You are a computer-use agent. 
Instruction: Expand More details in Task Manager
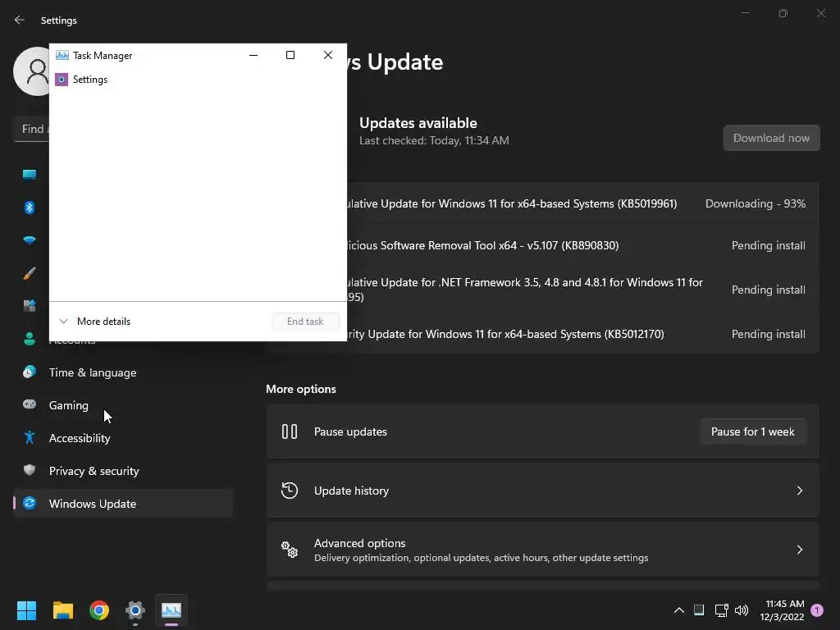tap(95, 322)
